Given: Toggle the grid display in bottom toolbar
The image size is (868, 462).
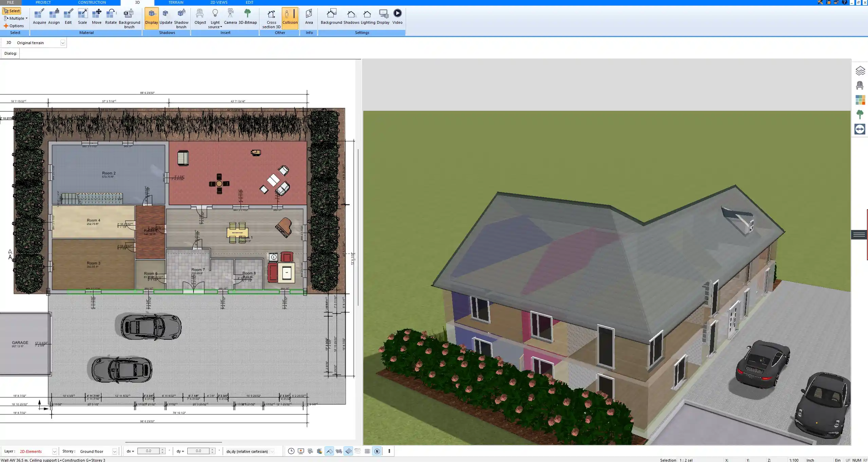Looking at the screenshot, I should pyautogui.click(x=367, y=451).
